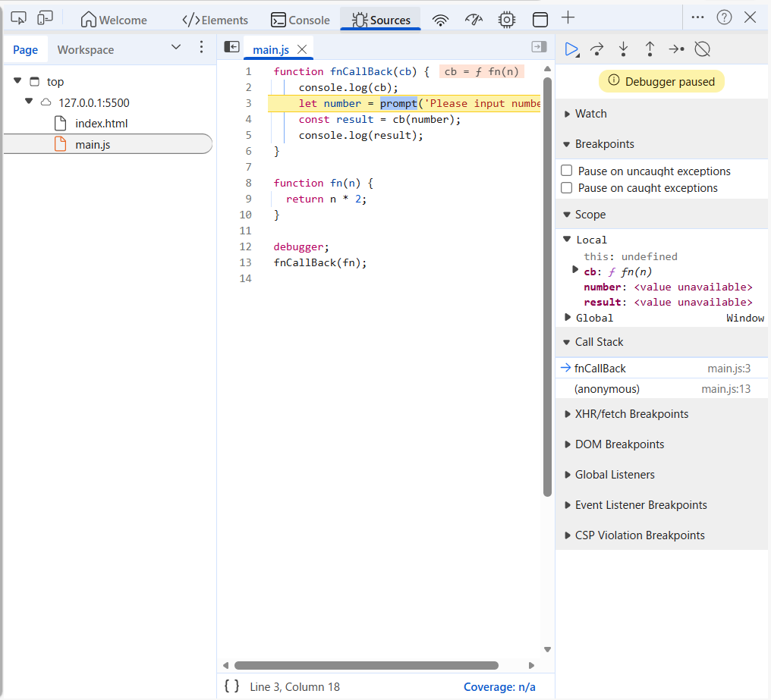Collapse the Call Stack section
The image size is (771, 700).
point(599,342)
